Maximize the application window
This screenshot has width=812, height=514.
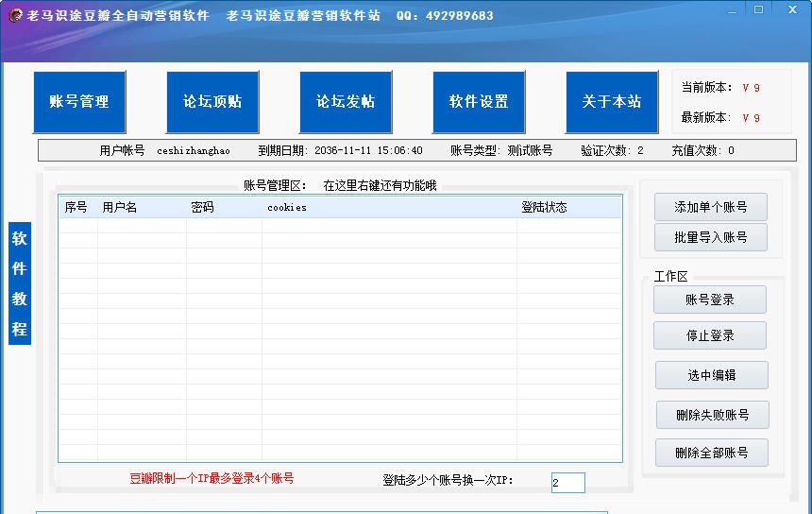(759, 9)
